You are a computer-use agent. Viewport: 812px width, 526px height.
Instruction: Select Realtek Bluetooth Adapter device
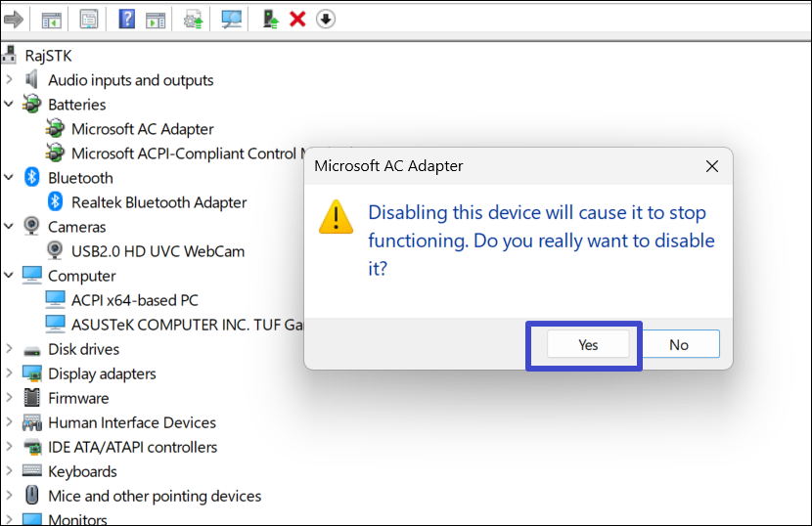point(158,202)
